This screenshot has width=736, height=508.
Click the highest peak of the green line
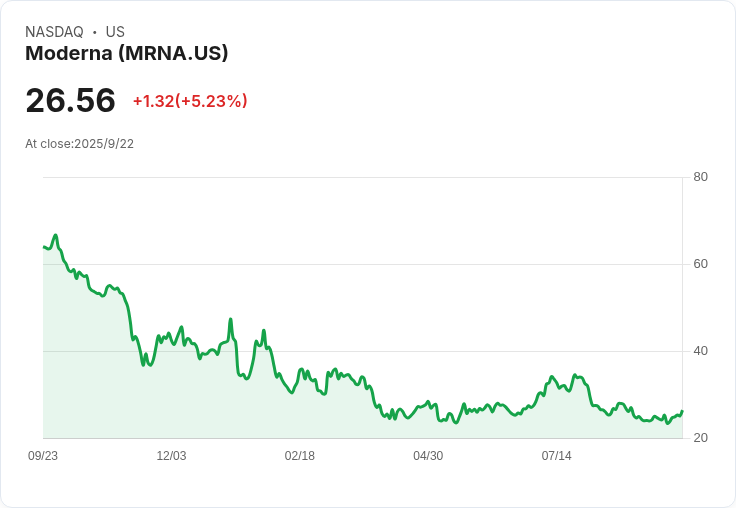click(55, 235)
